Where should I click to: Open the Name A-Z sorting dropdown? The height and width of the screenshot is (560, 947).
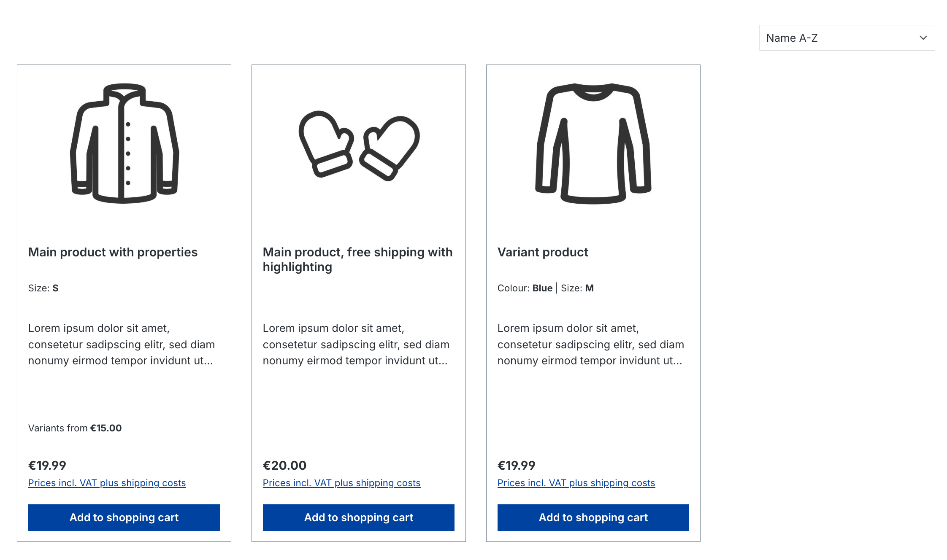[x=847, y=38]
